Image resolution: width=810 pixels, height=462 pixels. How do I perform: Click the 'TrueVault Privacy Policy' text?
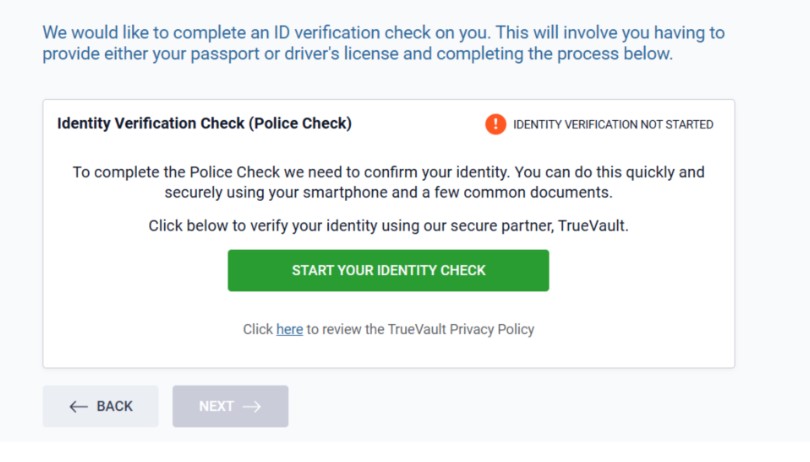461,329
